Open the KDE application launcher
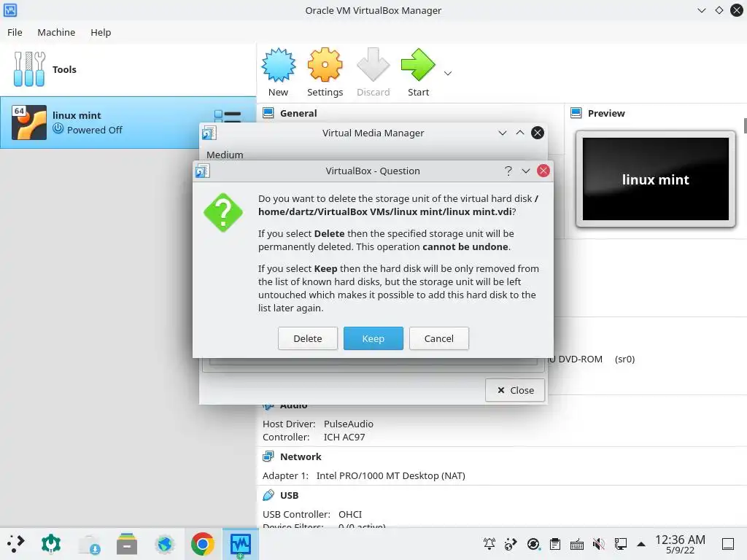 (15, 544)
